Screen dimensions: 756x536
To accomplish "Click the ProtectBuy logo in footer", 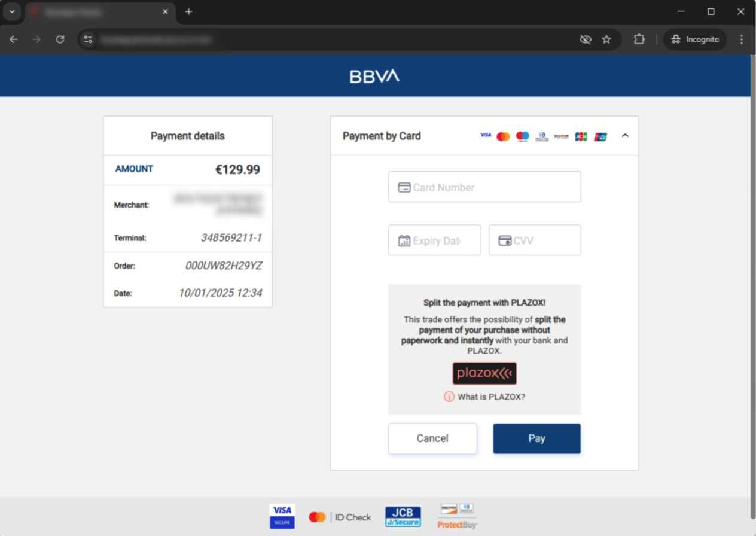I will coord(458,516).
